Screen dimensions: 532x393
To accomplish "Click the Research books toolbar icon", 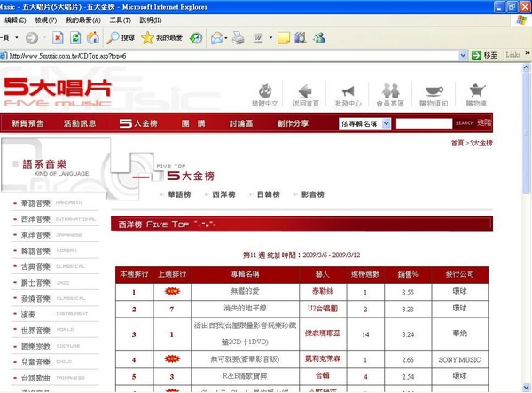I will (301, 37).
